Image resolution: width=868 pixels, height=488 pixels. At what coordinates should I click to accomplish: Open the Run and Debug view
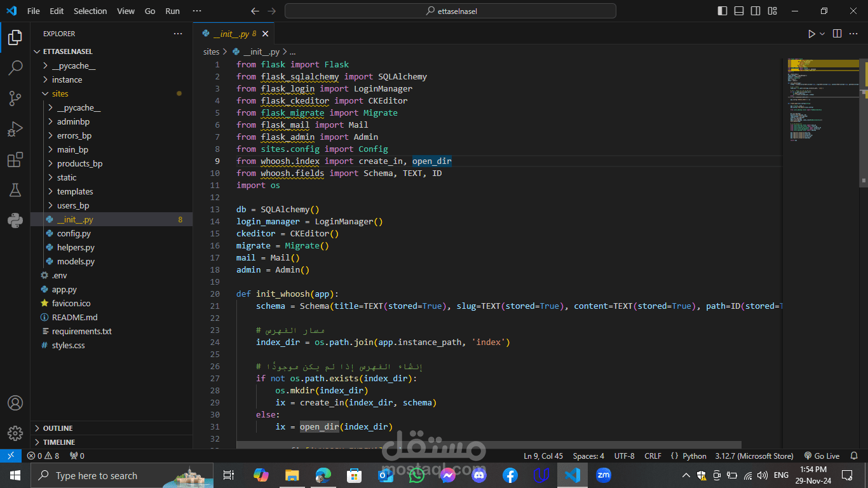[15, 129]
